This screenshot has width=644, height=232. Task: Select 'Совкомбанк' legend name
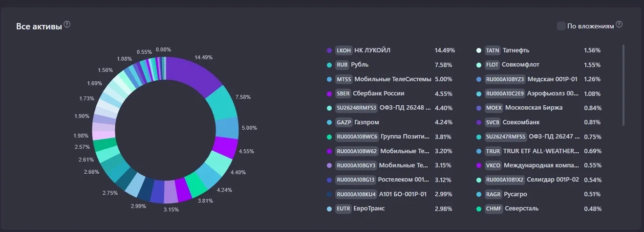coord(521,122)
